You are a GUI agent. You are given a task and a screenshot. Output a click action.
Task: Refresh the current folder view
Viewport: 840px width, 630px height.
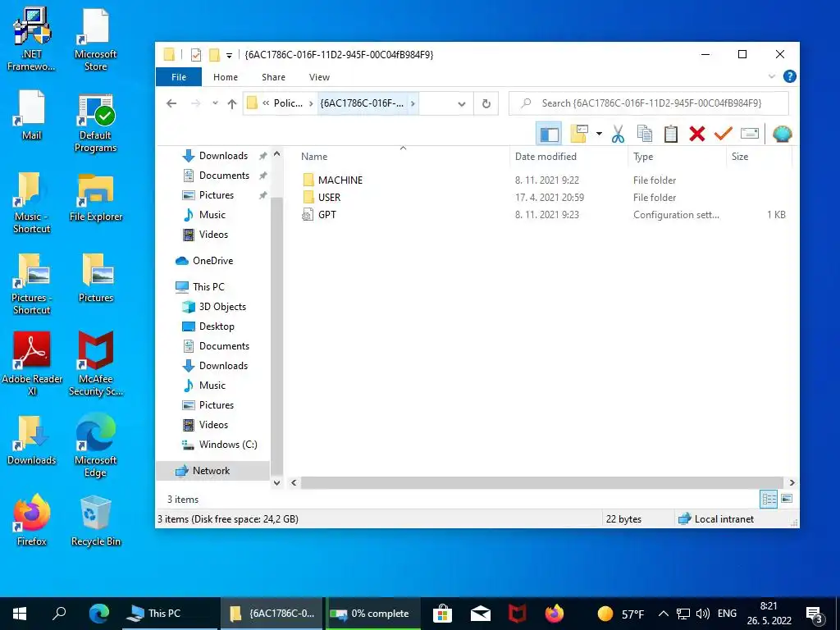tap(486, 103)
